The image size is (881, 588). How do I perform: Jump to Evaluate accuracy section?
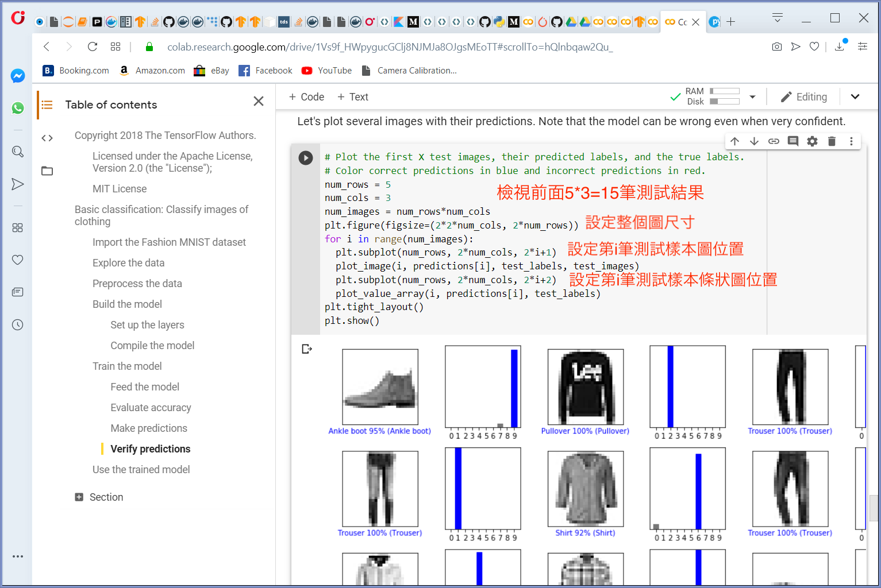pyautogui.click(x=151, y=408)
